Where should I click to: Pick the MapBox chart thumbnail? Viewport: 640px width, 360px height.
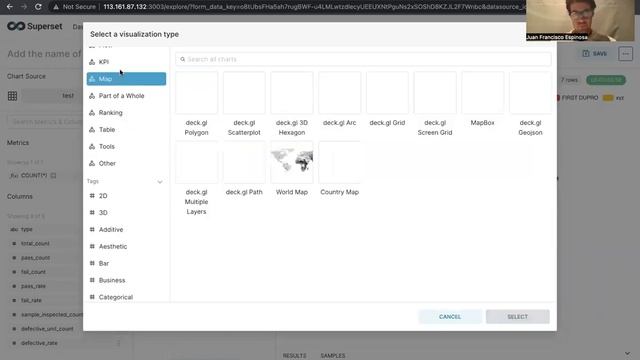pos(483,93)
